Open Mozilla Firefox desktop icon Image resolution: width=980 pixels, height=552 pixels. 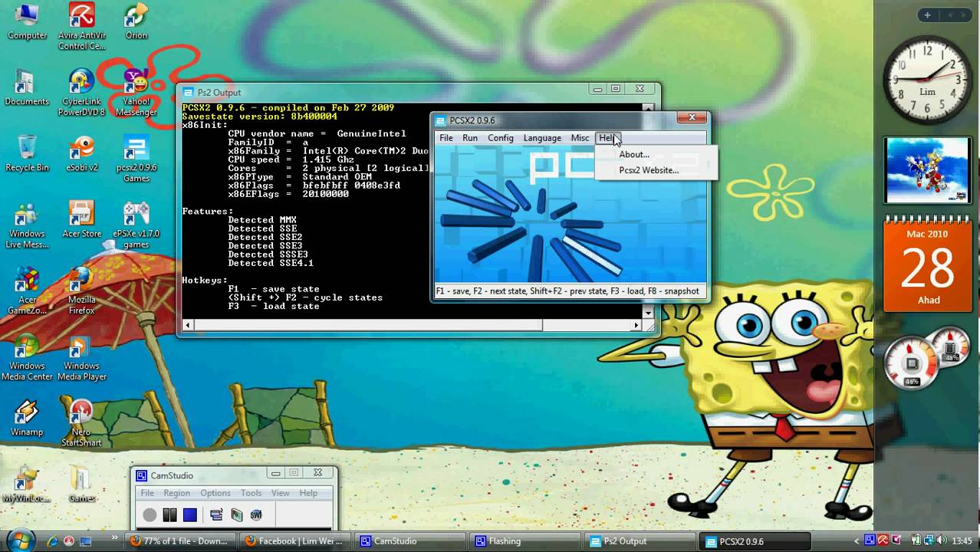click(x=81, y=291)
